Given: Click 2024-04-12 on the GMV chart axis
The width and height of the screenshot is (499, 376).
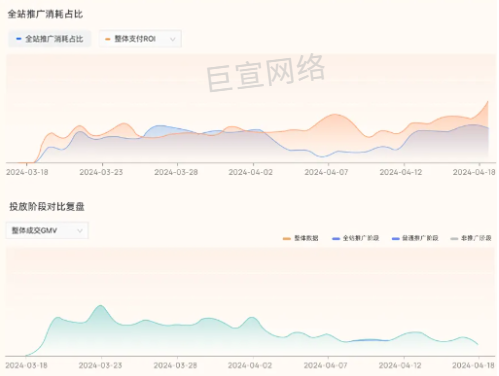Looking at the screenshot, I should 400,365.
